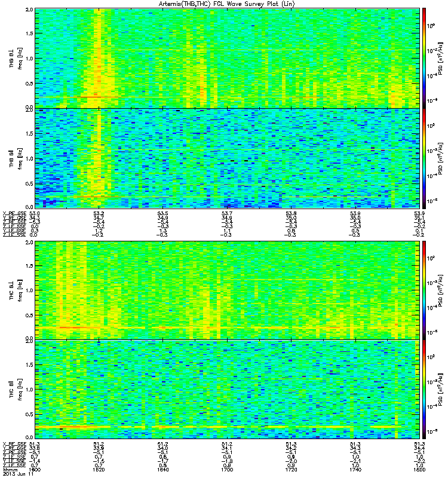The image size is (448, 478).
Task: Click the '1740' time label
Action: pos(355,470)
